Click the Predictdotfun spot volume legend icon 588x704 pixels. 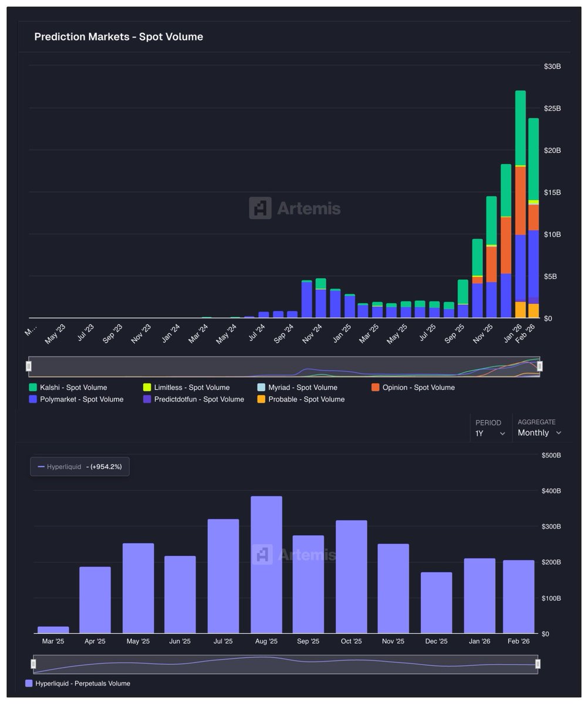[x=146, y=399]
